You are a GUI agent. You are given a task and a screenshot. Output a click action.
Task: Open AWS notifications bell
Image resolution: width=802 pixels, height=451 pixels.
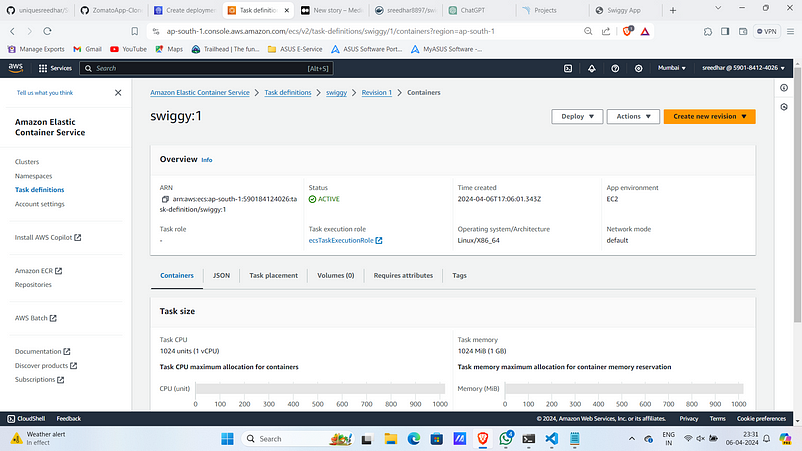coord(591,68)
